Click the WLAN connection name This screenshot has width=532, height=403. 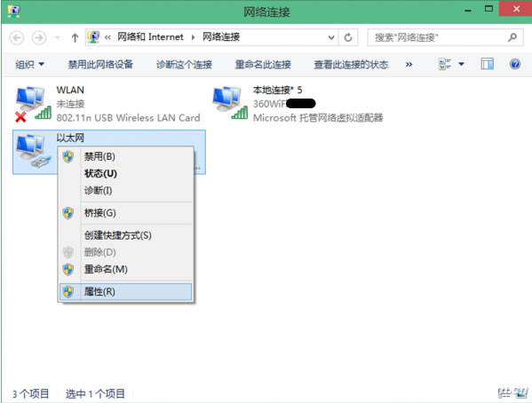tap(70, 90)
